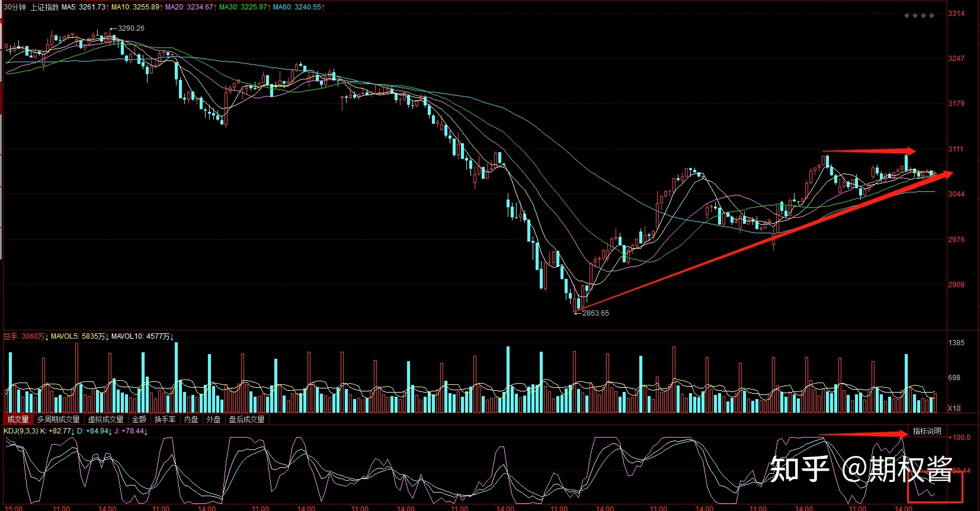Click the MA5: 3261.73 value
The width and height of the screenshot is (980, 511).
(85, 7)
